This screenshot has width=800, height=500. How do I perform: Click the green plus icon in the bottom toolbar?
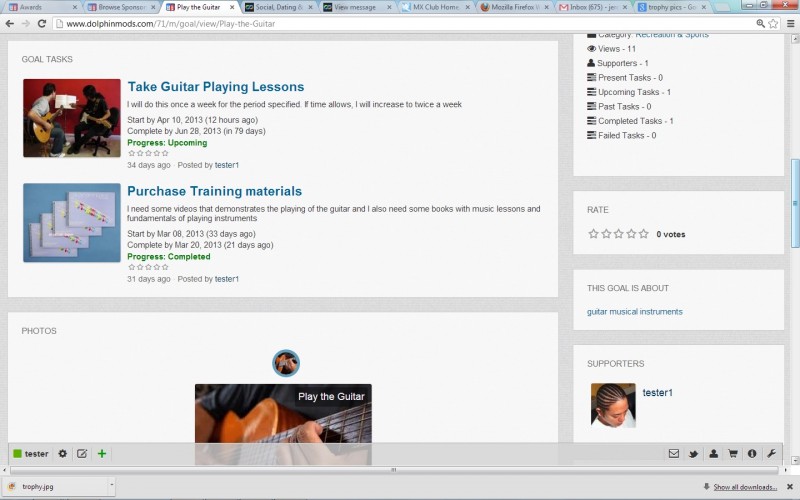coord(102,454)
